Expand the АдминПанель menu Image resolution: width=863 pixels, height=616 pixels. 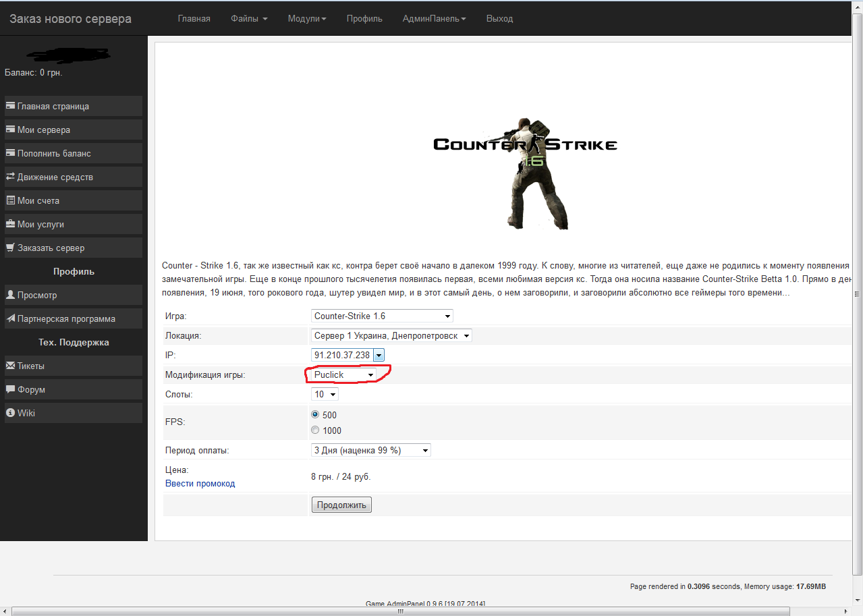[x=435, y=18]
